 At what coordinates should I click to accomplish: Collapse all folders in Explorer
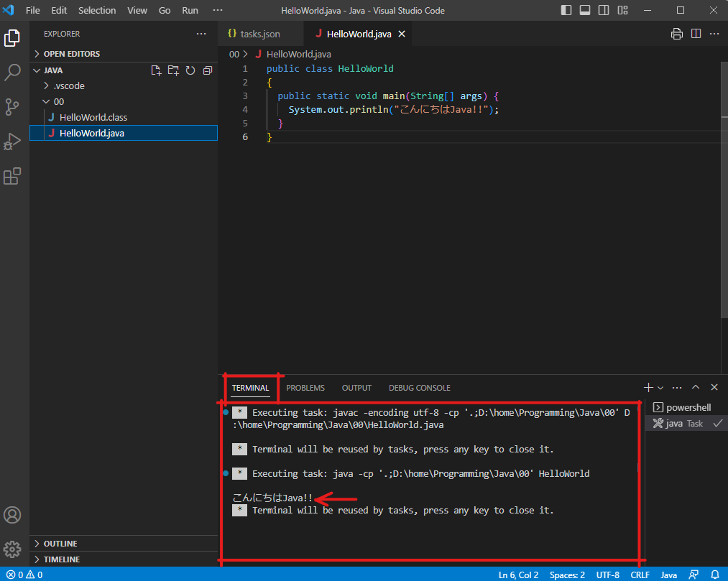click(x=208, y=70)
